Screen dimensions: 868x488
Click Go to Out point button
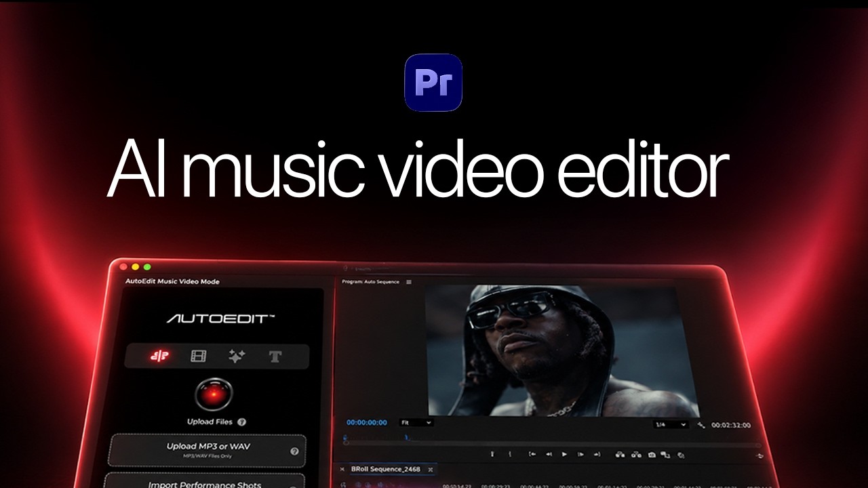597,455
